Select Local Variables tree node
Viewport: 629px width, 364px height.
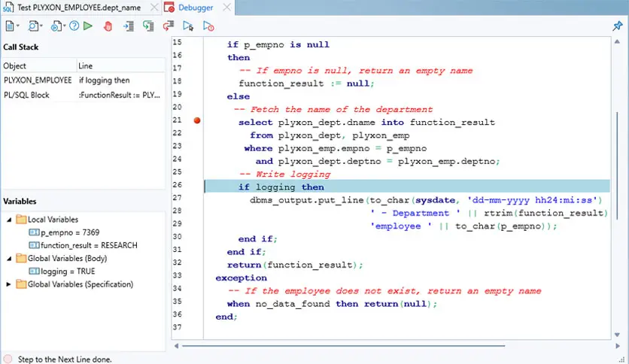[x=53, y=220]
